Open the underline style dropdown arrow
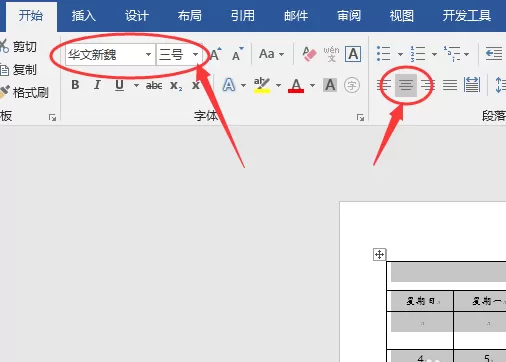This screenshot has height=362, width=506. click(136, 86)
